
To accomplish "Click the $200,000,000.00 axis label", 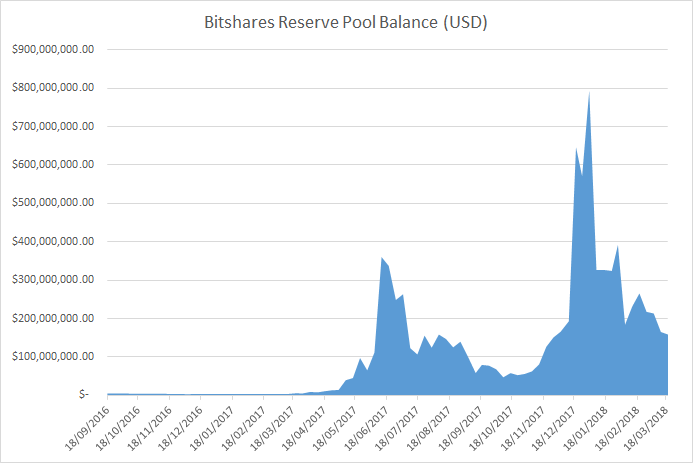I will pyautogui.click(x=53, y=318).
